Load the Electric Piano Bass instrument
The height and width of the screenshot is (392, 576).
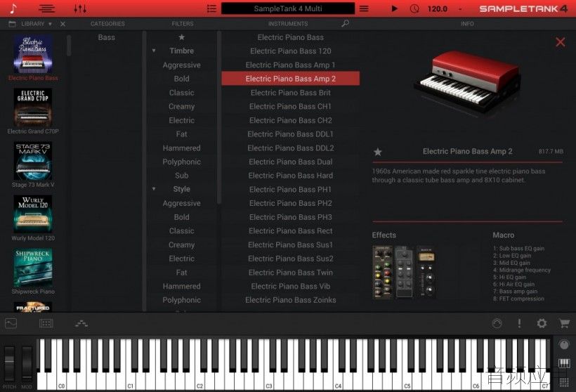(x=291, y=37)
